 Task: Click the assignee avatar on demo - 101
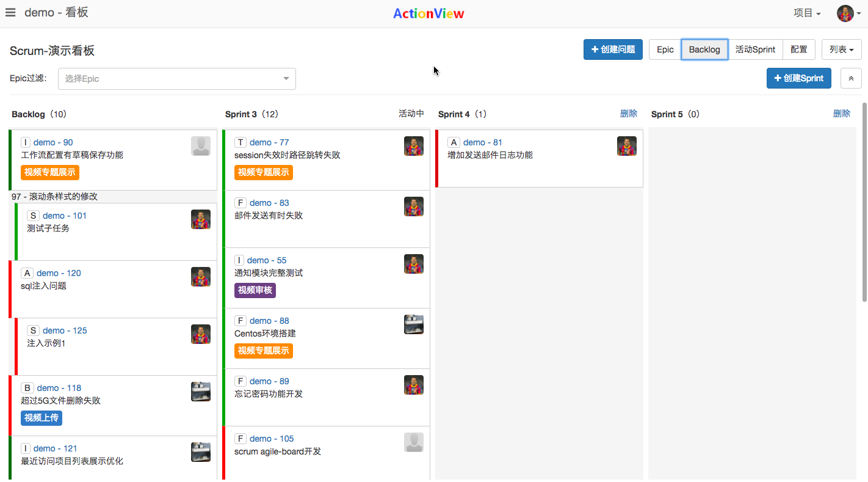(201, 219)
